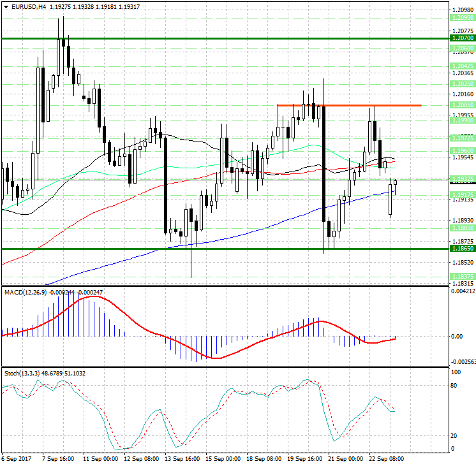
Task: Click the 1.20160 price scale value
Action: tap(463, 94)
